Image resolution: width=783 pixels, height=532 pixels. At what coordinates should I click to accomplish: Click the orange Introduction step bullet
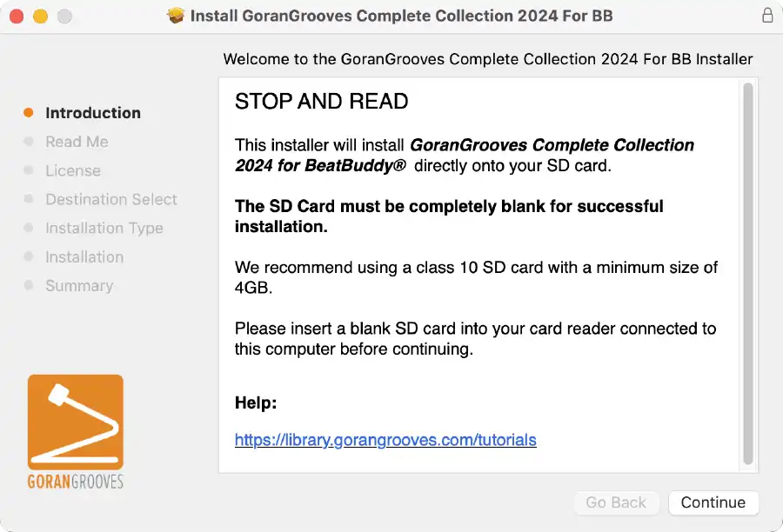pyautogui.click(x=29, y=113)
